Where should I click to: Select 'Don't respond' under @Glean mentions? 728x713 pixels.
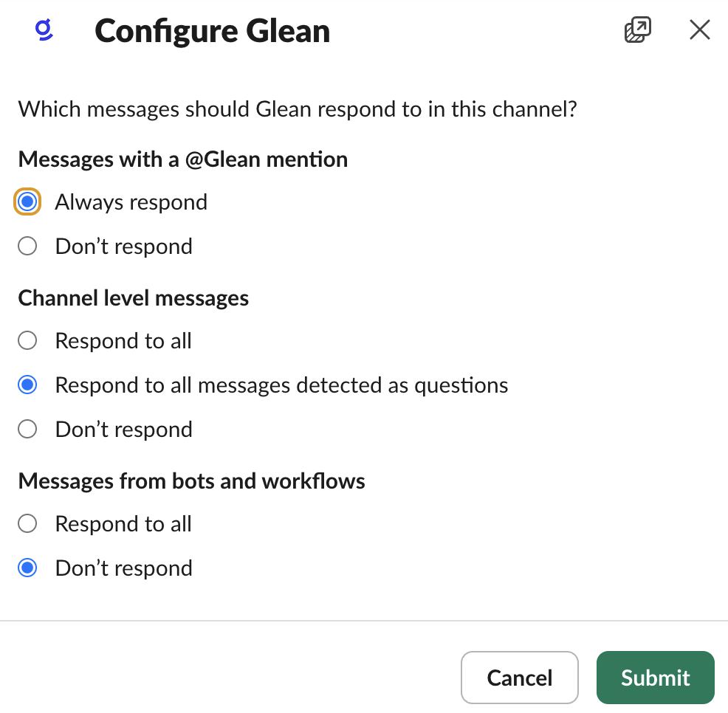(27, 246)
